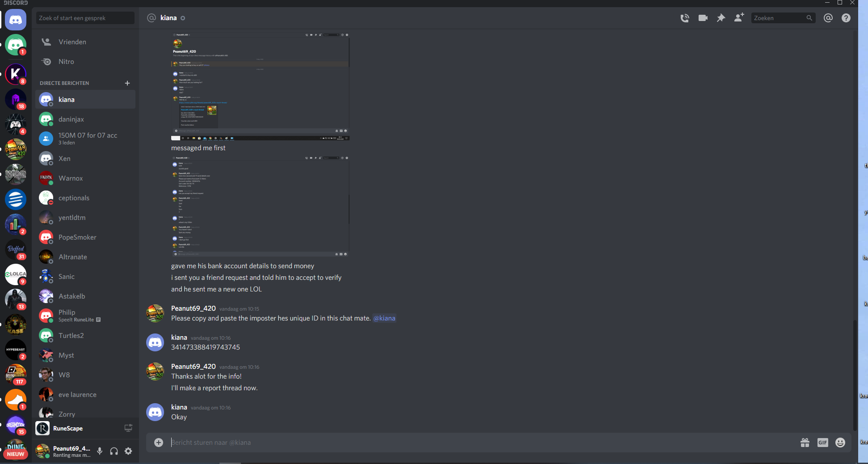Open the gift Nitro icon

805,443
